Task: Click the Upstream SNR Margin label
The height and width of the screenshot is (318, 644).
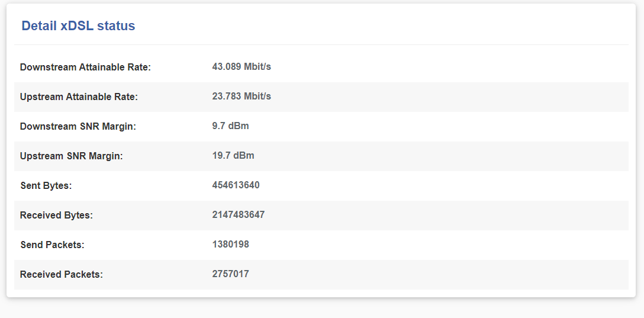Action: coord(71,156)
